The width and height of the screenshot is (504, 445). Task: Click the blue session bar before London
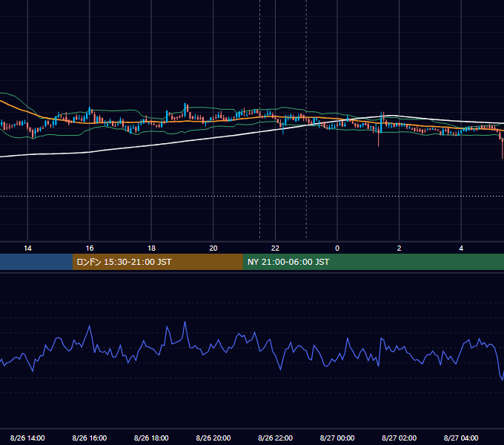36,262
